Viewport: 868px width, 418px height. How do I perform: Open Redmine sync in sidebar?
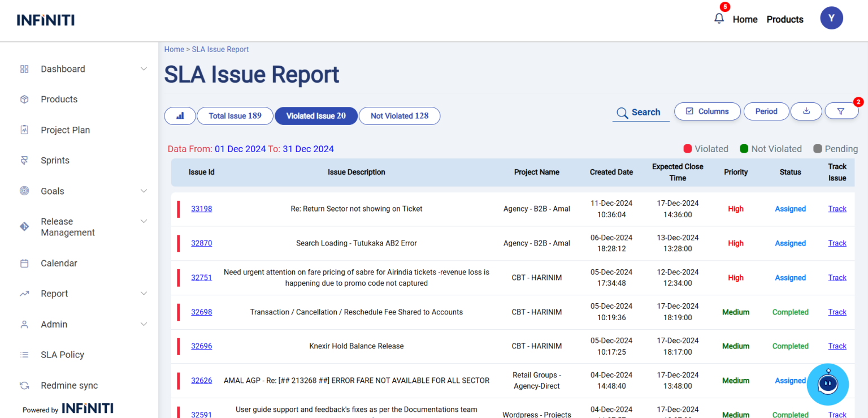coord(69,385)
